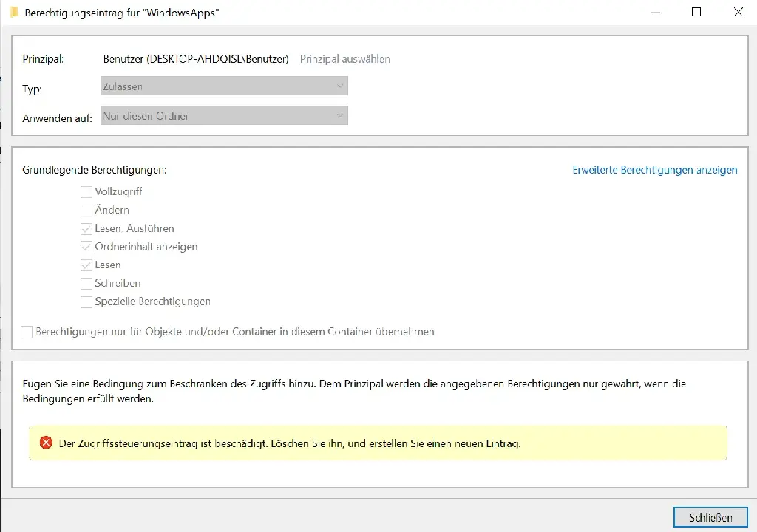Close the window with the X button
The height and width of the screenshot is (532, 757).
[739, 12]
